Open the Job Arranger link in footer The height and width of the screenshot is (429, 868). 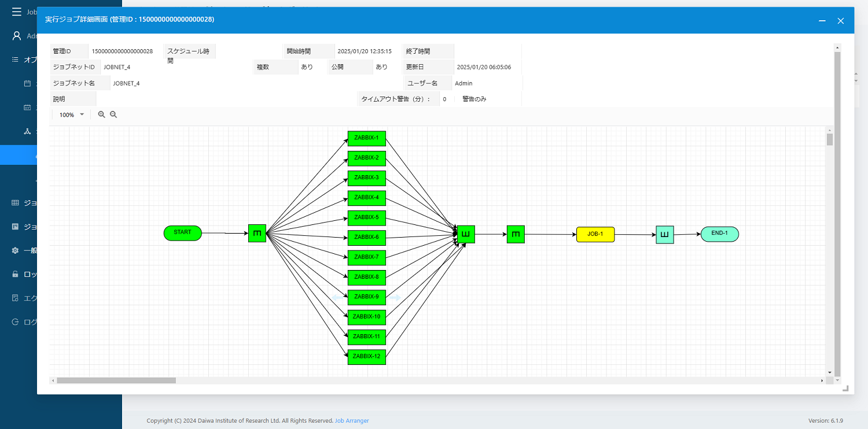352,420
